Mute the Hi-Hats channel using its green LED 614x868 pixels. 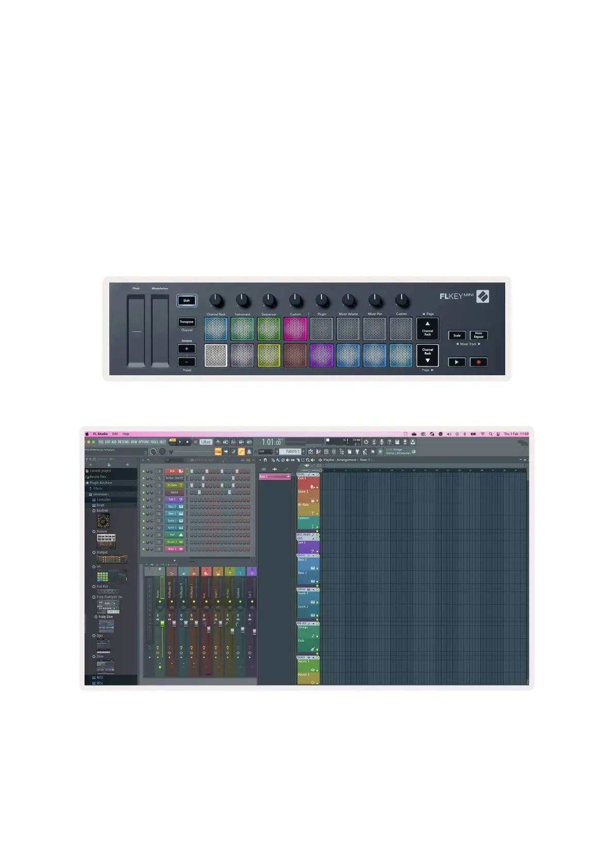[x=143, y=486]
